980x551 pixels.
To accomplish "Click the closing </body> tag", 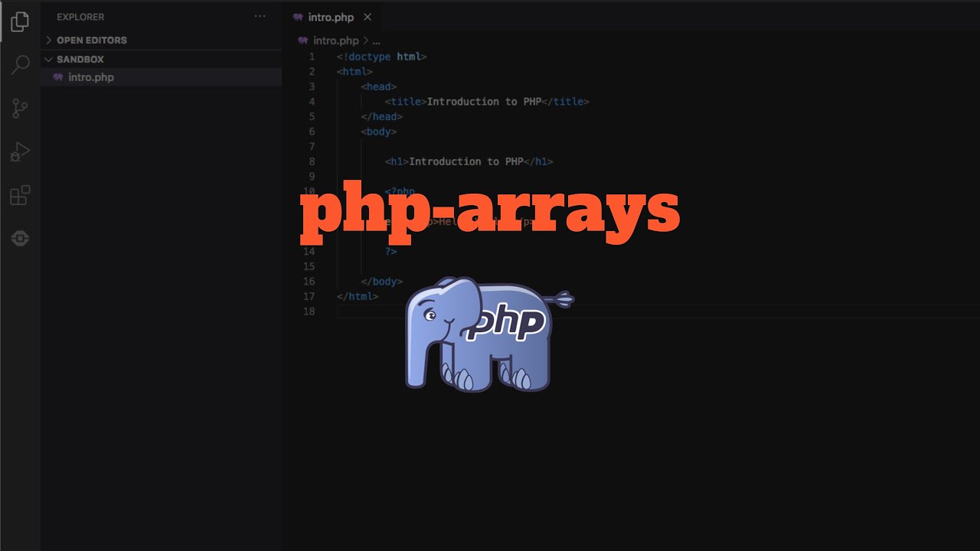I will point(381,282).
